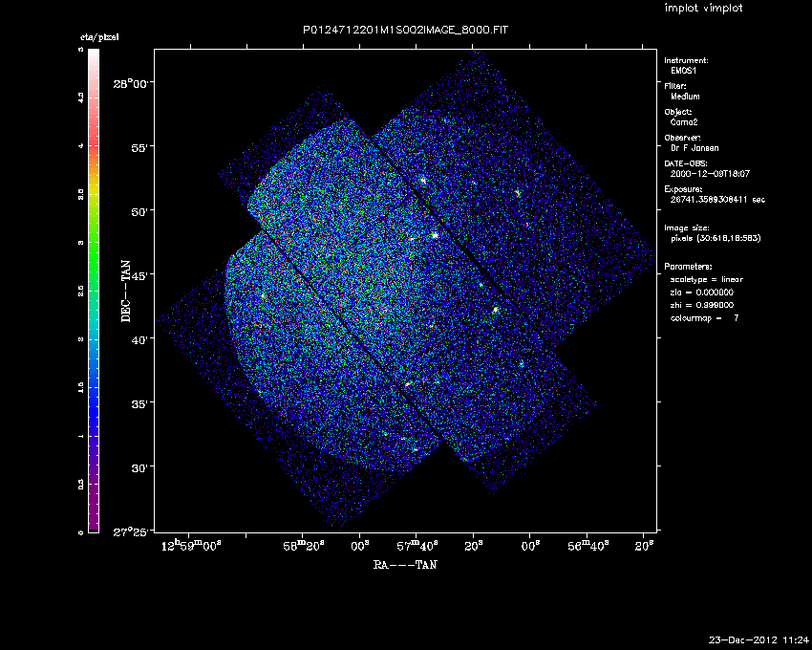Image resolution: width=812 pixels, height=650 pixels.
Task: Click the 'Image size:' heading
Action: [687, 228]
